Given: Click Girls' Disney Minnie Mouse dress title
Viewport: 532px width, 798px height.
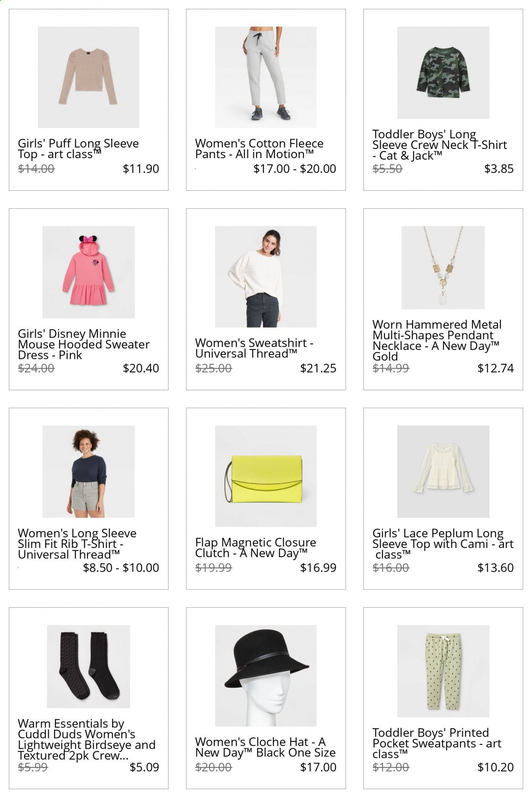Looking at the screenshot, I should tap(84, 344).
